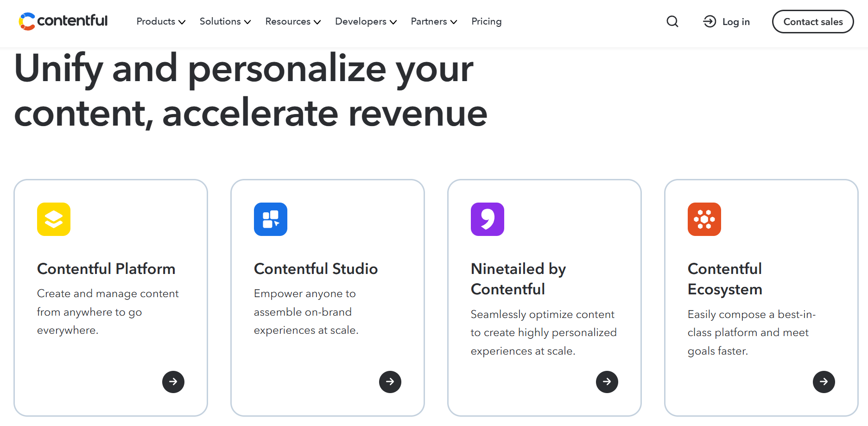Open the Partners navigation menu
The width and height of the screenshot is (868, 426).
(x=434, y=22)
